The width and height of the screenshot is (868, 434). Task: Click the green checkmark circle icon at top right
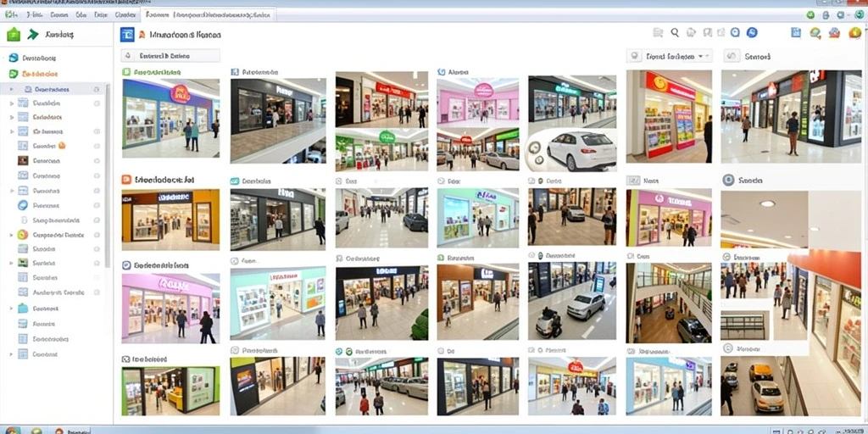(x=811, y=15)
